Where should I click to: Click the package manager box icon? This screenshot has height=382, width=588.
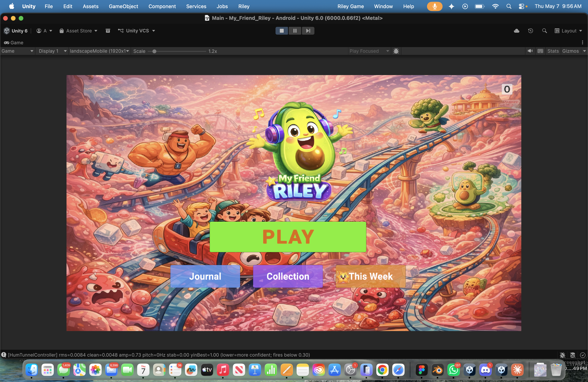tap(108, 31)
